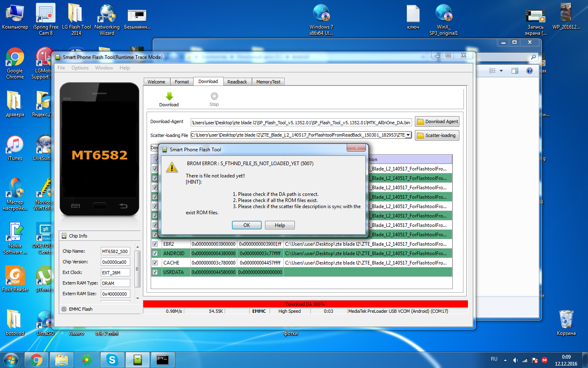Show hidden system tray icons
The image size is (588, 368).
tap(505, 360)
